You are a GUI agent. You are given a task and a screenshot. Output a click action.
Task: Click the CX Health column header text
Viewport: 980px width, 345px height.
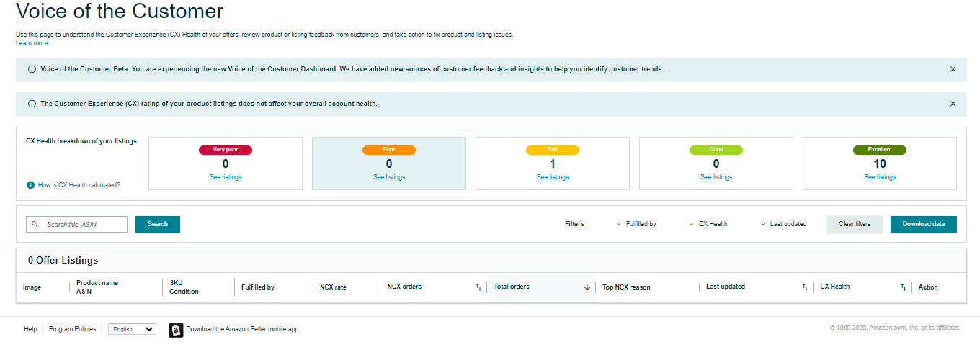tap(835, 287)
